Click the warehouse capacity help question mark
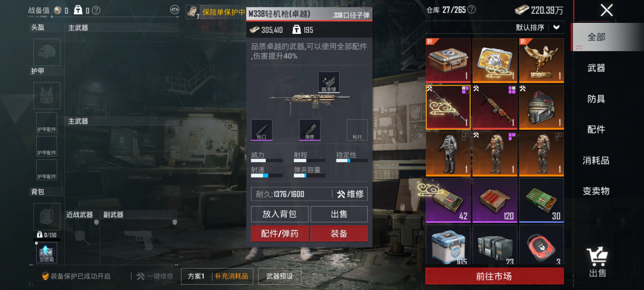Viewport: 644px width, 290px height. click(472, 10)
